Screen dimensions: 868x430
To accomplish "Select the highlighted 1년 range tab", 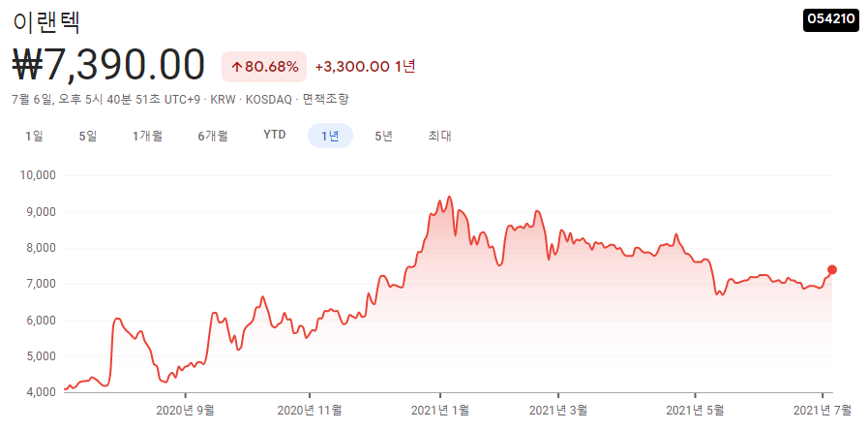I will [x=331, y=136].
